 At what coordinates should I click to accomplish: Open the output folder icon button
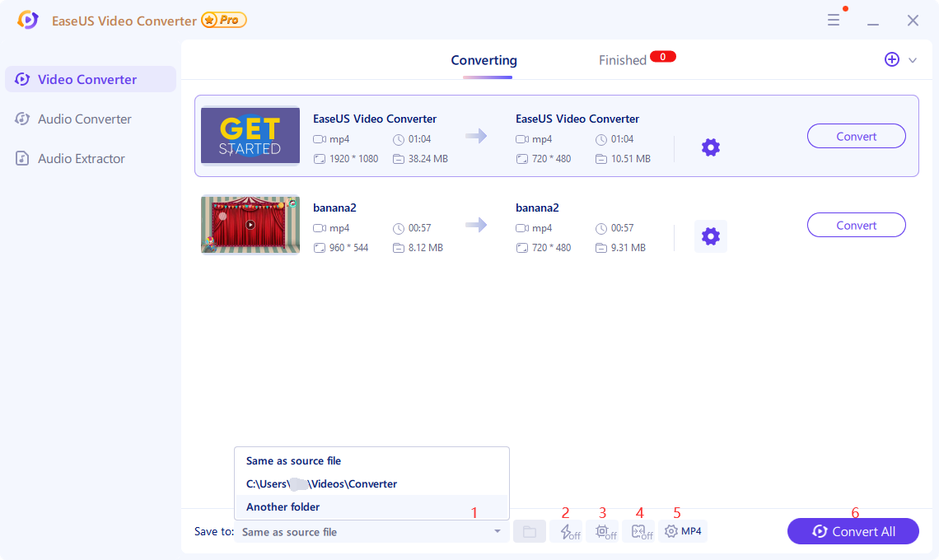tap(530, 531)
